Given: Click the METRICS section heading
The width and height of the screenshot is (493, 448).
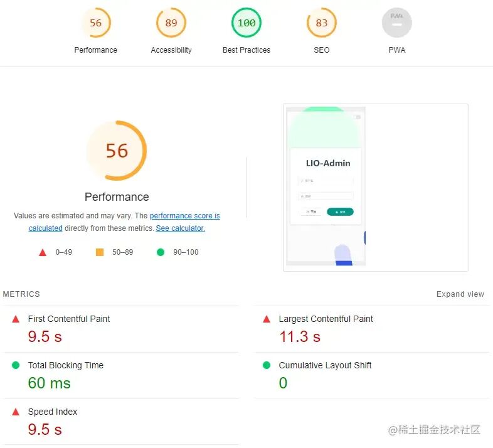Looking at the screenshot, I should (21, 294).
